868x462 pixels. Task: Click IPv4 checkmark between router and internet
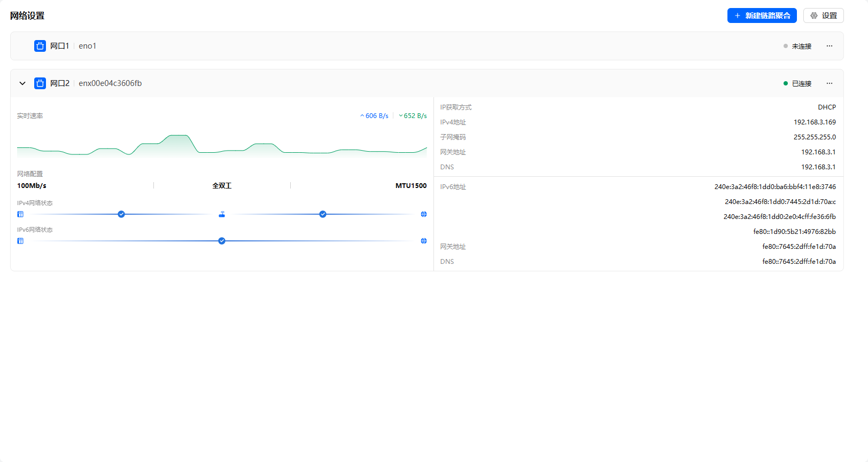pos(323,214)
